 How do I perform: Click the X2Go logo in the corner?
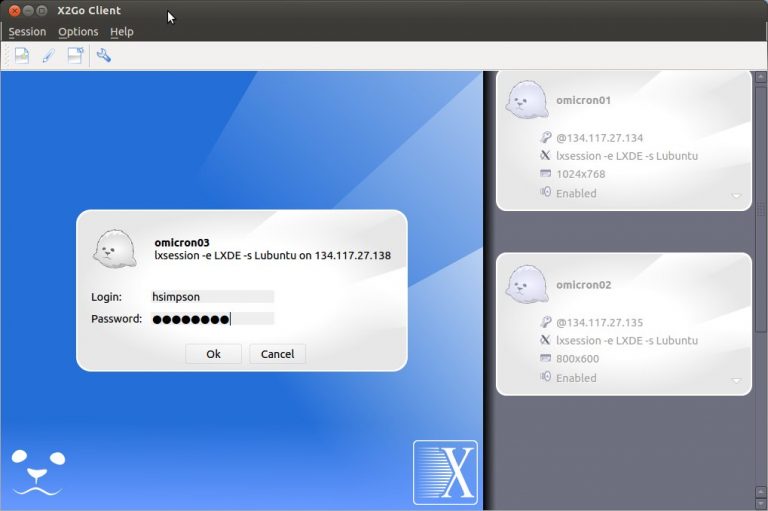[445, 472]
